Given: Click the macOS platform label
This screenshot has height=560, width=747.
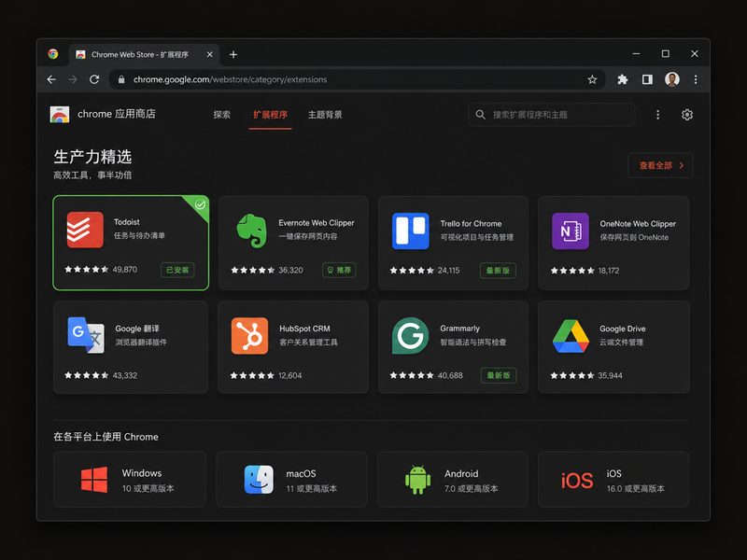Looking at the screenshot, I should (x=301, y=474).
